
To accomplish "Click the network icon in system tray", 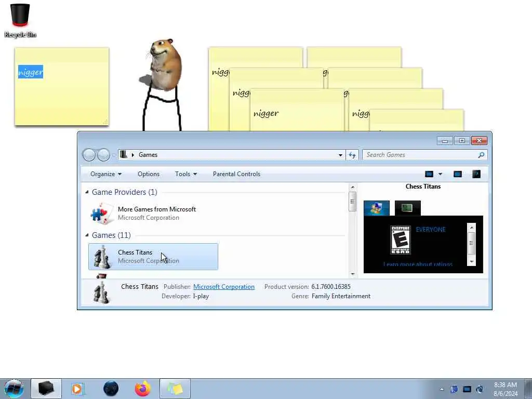I will (x=467, y=389).
